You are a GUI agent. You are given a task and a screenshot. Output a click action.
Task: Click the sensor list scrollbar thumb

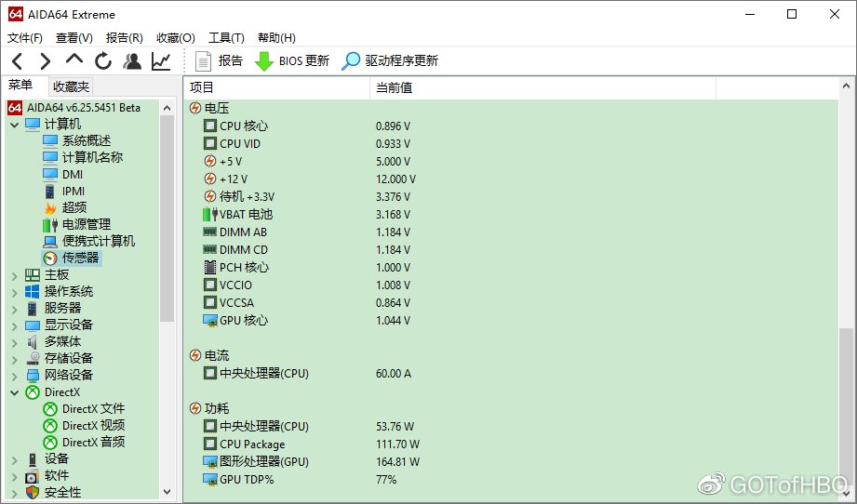846,405
